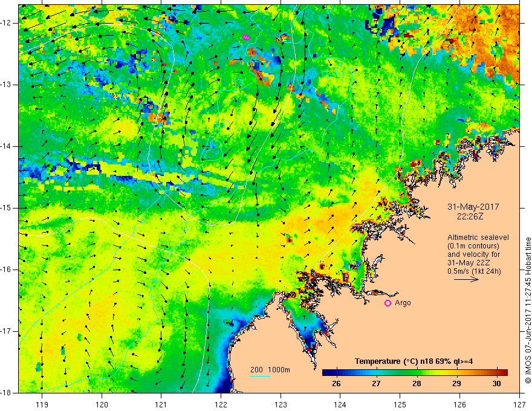Click the '22:26Z' time text
The image size is (532, 411).
tap(470, 216)
